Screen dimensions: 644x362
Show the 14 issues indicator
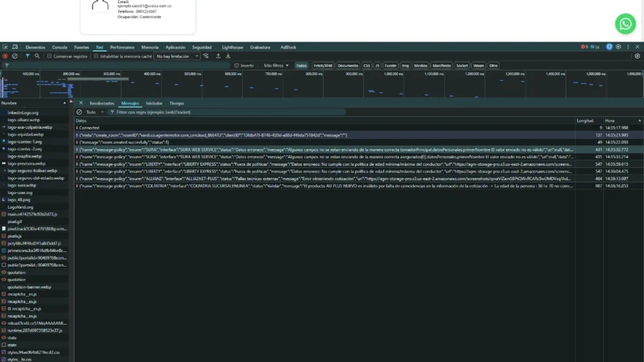[595, 47]
